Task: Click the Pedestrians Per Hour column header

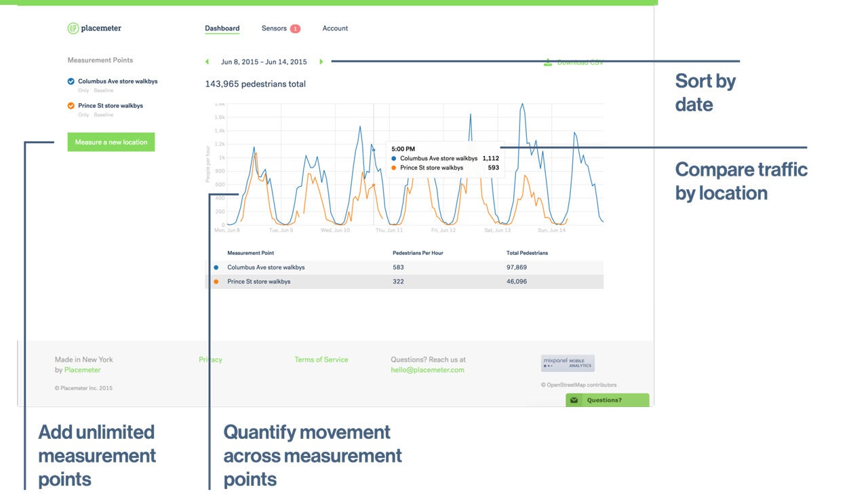Action: [419, 253]
